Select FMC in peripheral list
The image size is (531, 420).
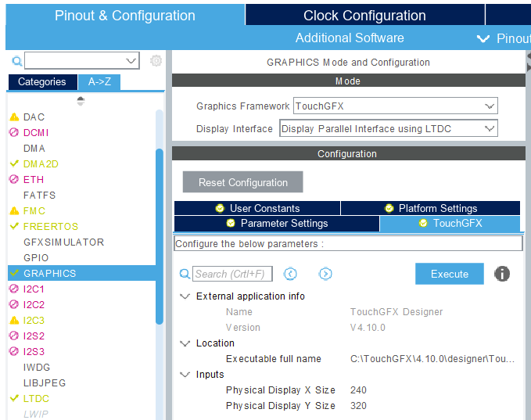(34, 211)
